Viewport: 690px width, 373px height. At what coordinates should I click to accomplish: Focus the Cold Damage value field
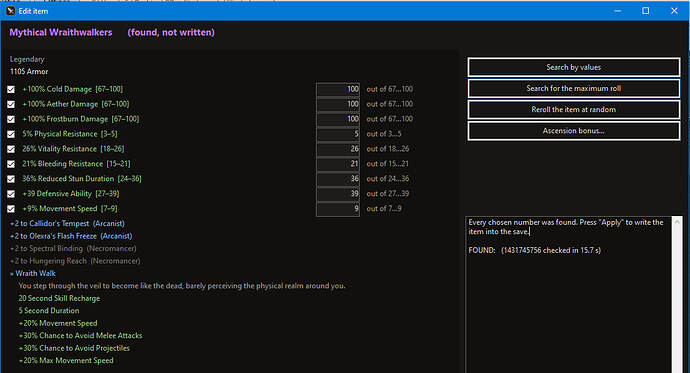click(338, 89)
